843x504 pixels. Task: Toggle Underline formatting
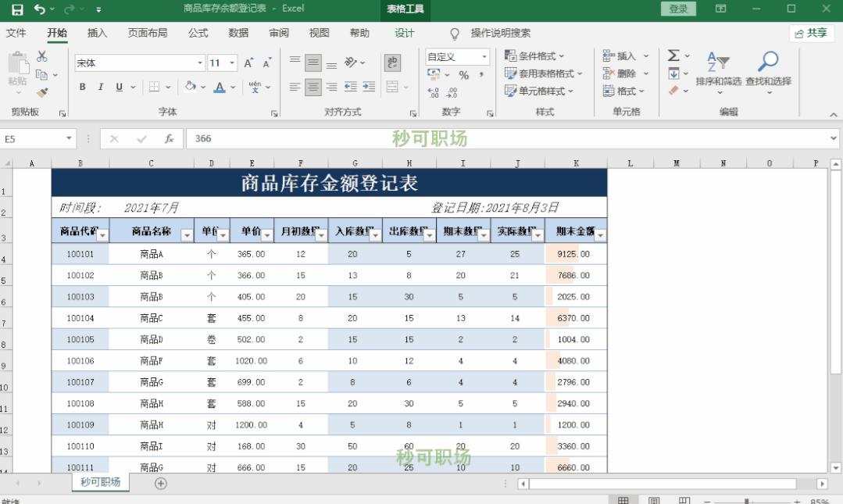click(x=119, y=87)
